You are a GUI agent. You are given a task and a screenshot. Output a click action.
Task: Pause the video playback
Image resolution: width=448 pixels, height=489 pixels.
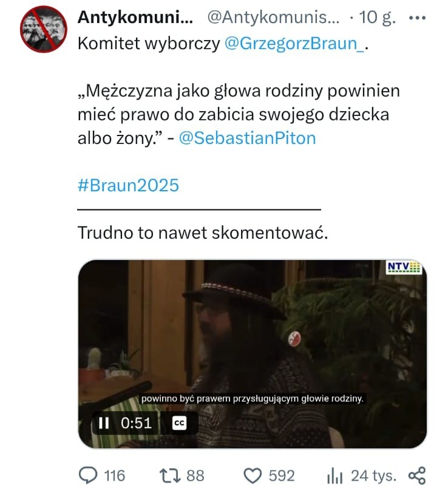pos(104,423)
